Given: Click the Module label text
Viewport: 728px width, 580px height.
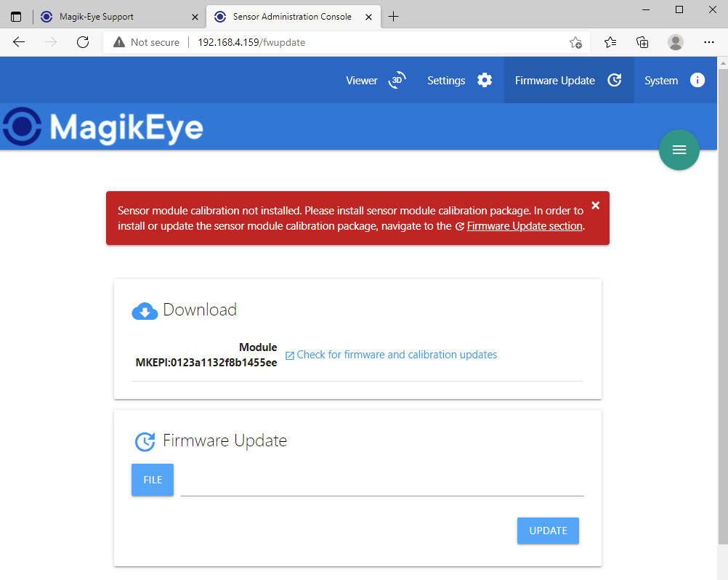Looking at the screenshot, I should point(258,347).
